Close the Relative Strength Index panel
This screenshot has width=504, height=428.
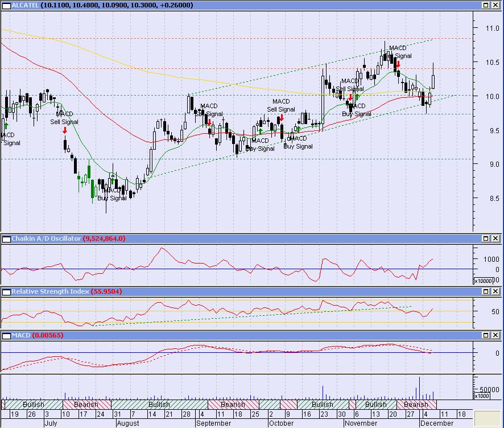(495, 291)
